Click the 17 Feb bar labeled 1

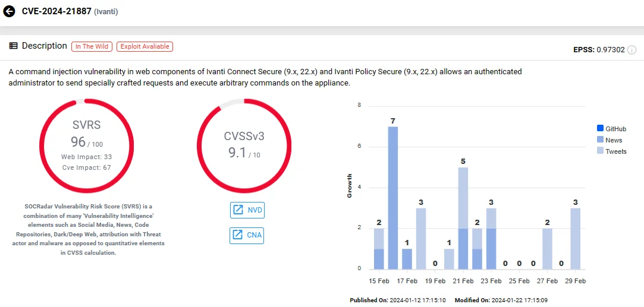click(407, 259)
